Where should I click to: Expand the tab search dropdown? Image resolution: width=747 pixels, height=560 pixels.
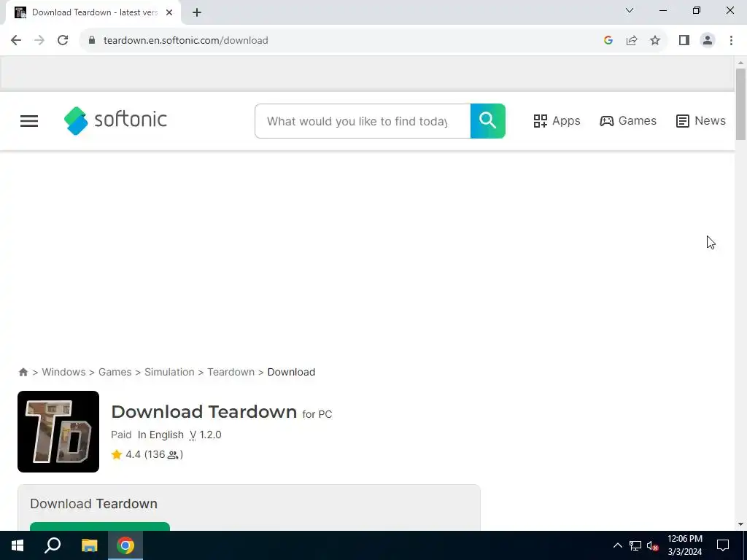tap(630, 10)
